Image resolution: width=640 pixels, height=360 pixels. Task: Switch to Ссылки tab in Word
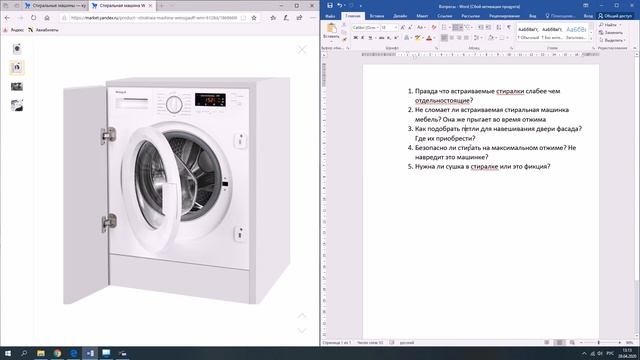click(444, 16)
